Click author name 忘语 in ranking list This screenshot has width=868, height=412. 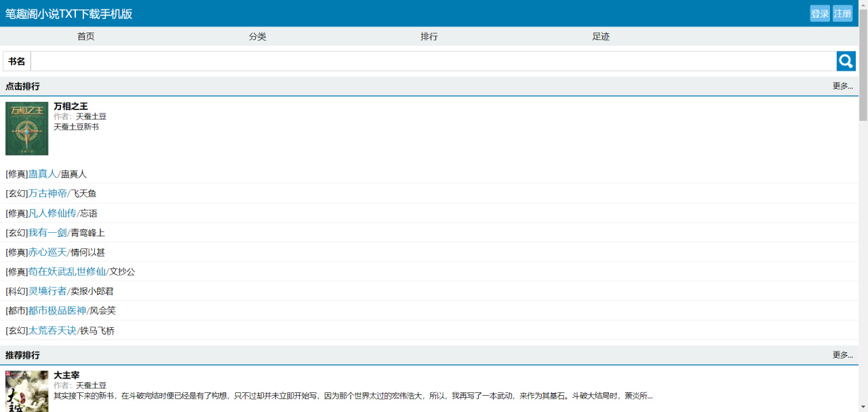pyautogui.click(x=89, y=213)
